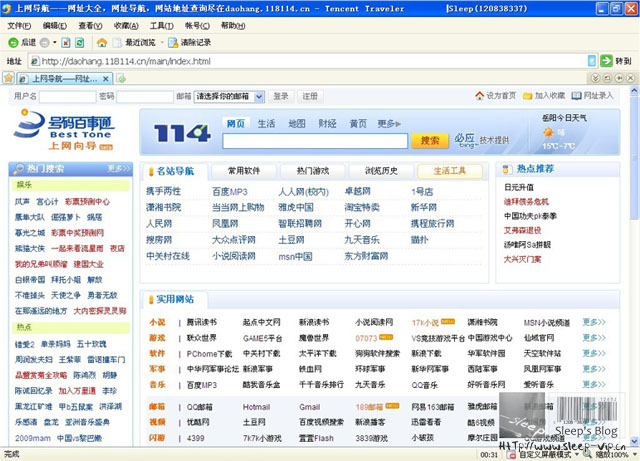Expand 更多 for 军事 row

click(594, 369)
